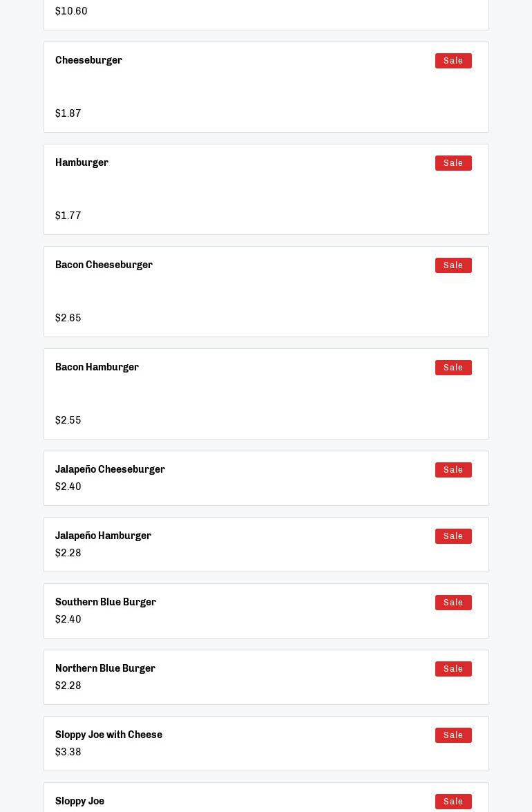This screenshot has width=532, height=812.
Task: Click the Jalapeño Cheeseburger Sale badge
Action: [453, 470]
